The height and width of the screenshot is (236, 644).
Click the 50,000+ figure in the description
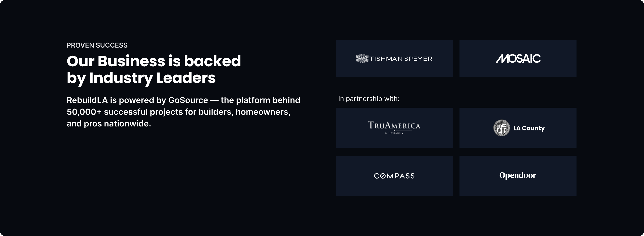coord(84,112)
